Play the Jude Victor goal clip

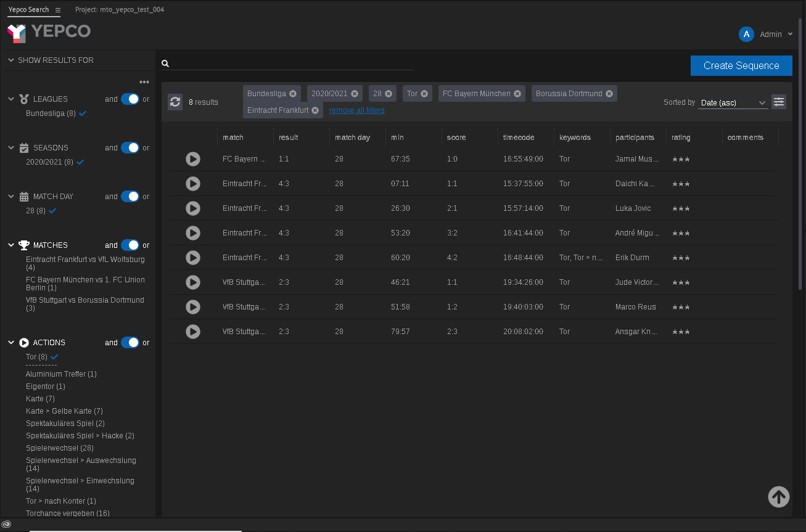(x=193, y=282)
